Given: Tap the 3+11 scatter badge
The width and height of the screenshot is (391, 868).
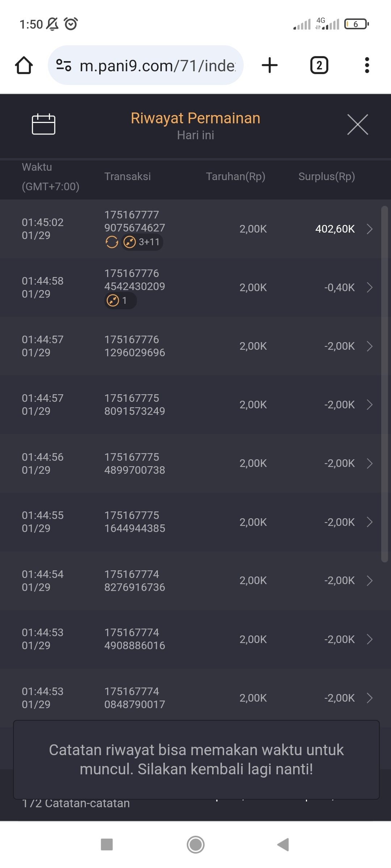Looking at the screenshot, I should [142, 242].
